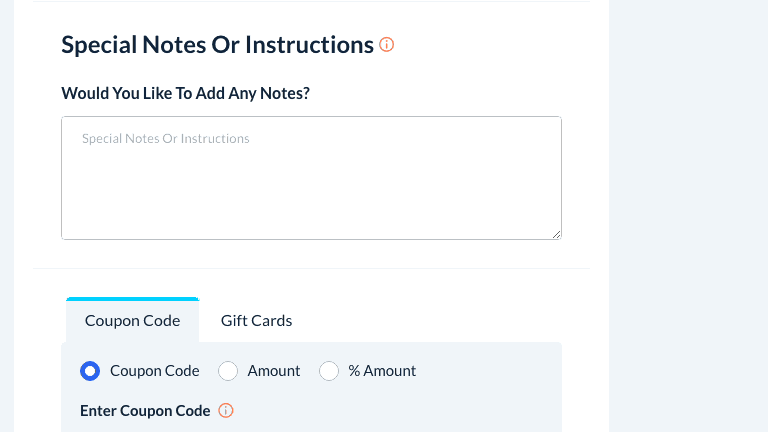Enable the % Amount radio option
The height and width of the screenshot is (432, 768).
click(x=329, y=371)
